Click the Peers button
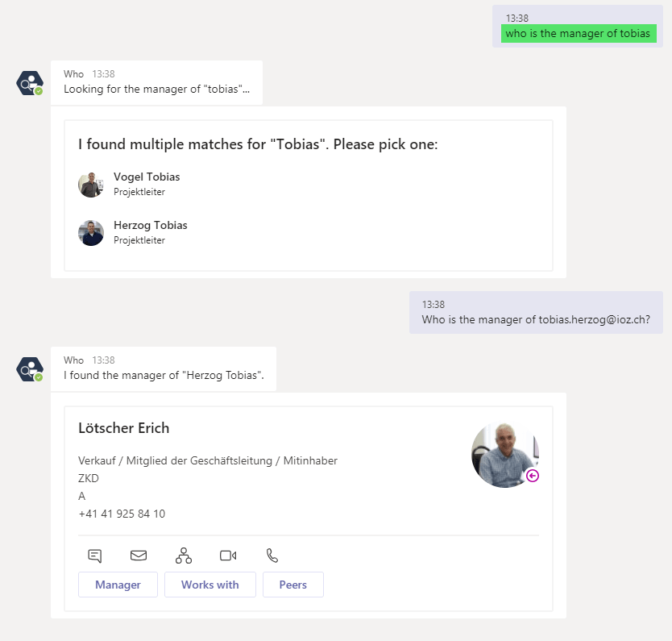672x641 pixels. tap(293, 585)
